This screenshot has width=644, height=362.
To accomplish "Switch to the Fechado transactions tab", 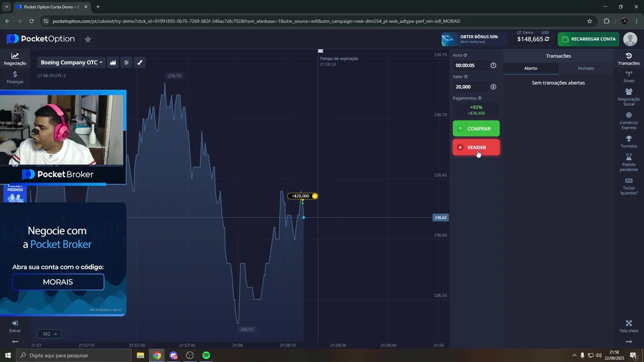I will coord(586,68).
